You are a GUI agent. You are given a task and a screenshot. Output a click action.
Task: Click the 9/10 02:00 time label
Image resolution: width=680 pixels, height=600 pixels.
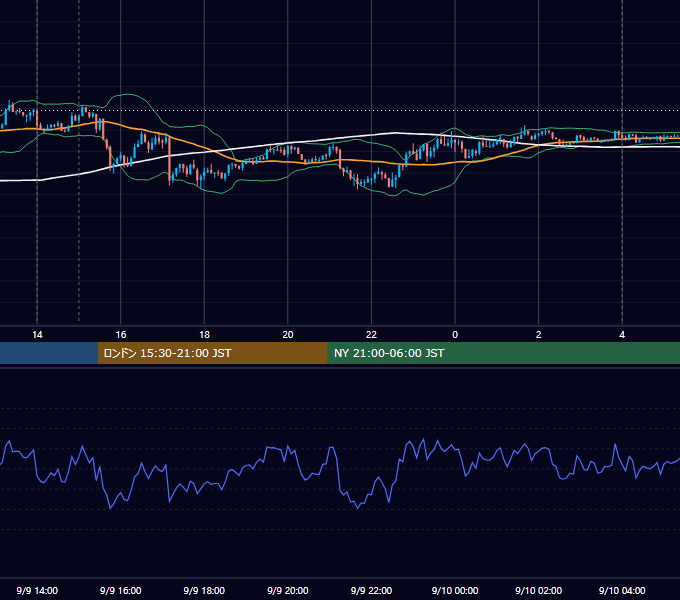tap(539, 590)
